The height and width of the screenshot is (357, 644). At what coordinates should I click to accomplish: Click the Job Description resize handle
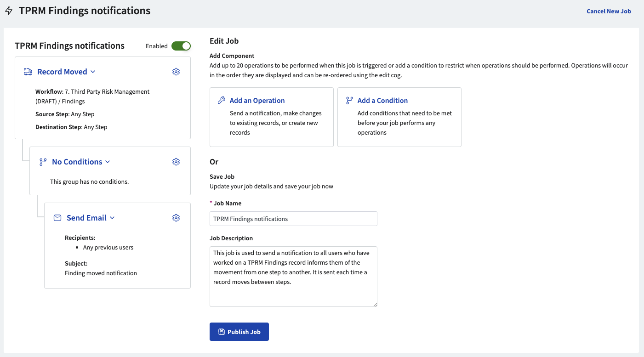(x=375, y=304)
